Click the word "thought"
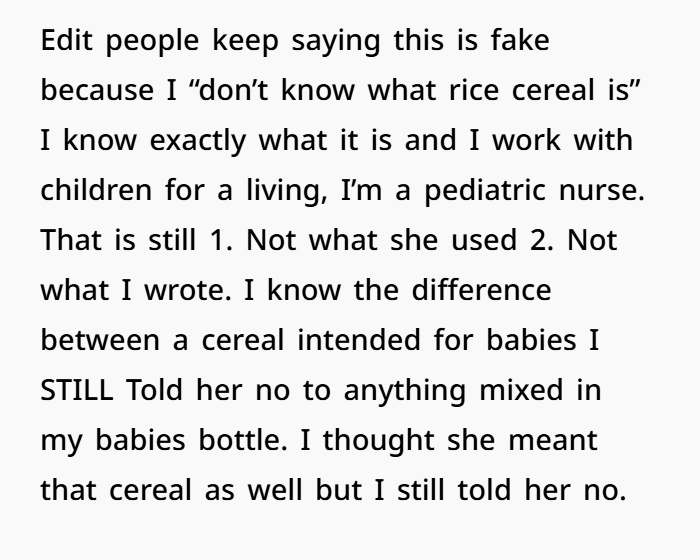The image size is (700, 560). point(379,441)
